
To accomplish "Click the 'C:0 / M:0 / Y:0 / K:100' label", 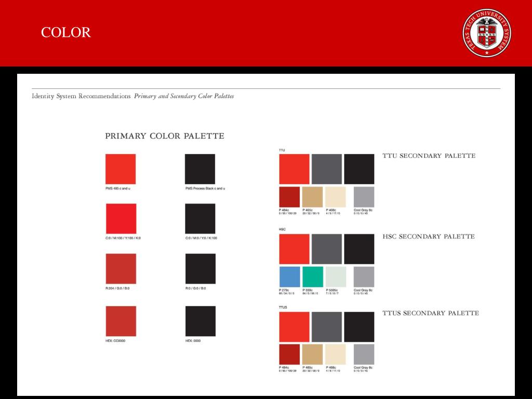I will coord(201,238).
